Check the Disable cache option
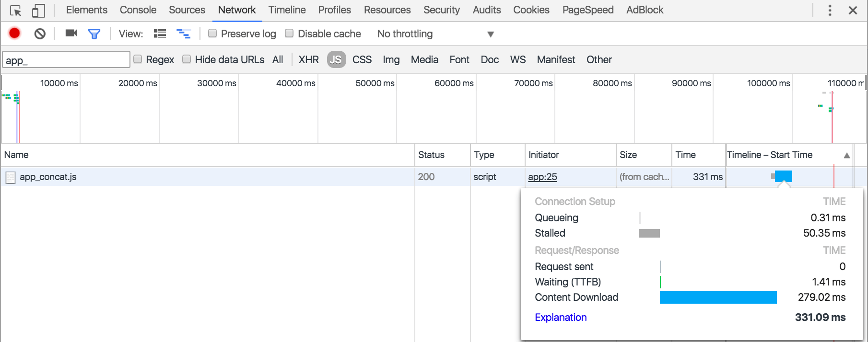 pos(289,33)
